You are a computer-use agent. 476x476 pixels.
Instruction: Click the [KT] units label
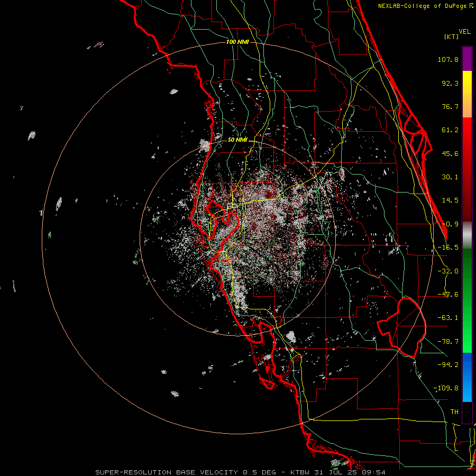click(x=451, y=36)
